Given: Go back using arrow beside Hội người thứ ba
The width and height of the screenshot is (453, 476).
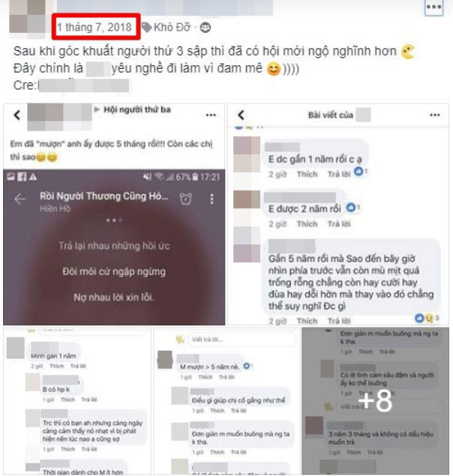Looking at the screenshot, I should click(x=17, y=115).
